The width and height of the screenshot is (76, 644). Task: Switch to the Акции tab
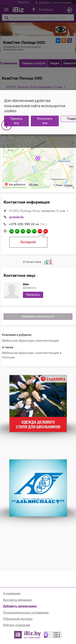click(x=54, y=63)
